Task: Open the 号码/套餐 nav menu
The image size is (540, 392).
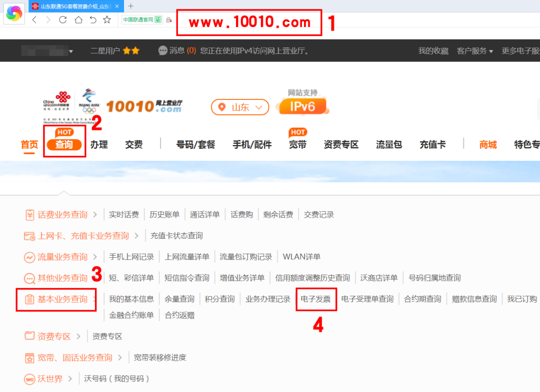Action: click(195, 144)
